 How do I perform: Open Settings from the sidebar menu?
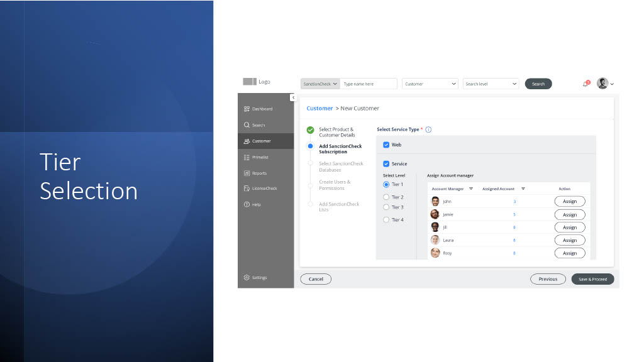pyautogui.click(x=266, y=277)
